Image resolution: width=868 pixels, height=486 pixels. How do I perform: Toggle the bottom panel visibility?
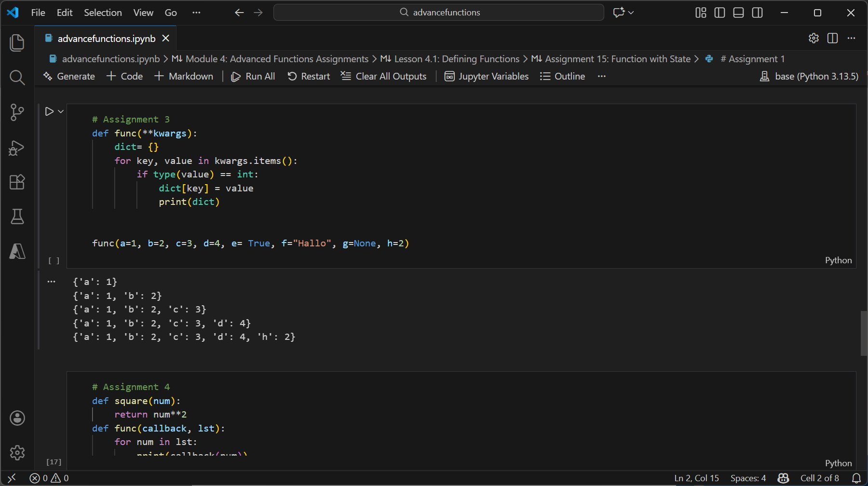coord(738,13)
